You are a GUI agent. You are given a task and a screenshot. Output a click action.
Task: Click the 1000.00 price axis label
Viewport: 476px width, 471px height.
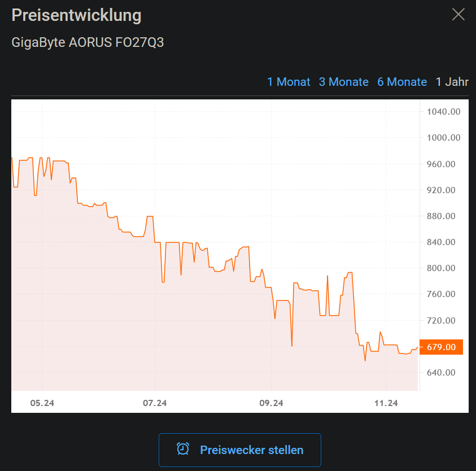click(443, 138)
